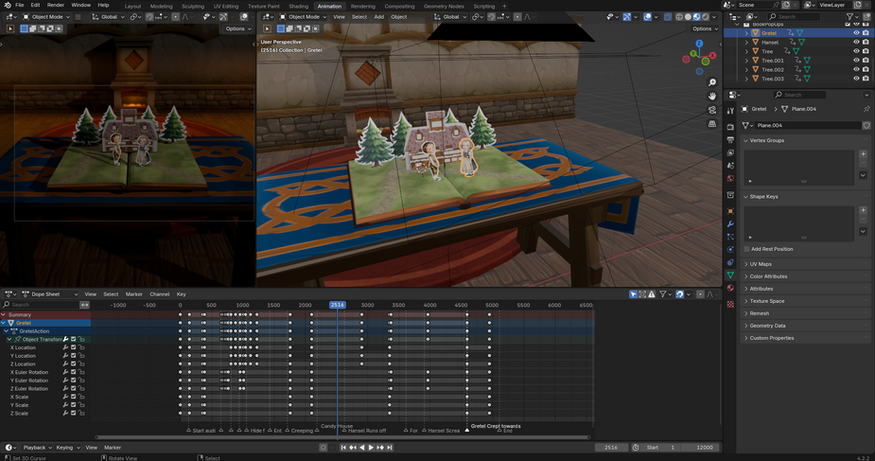
Task: Add a vertex group with plus button
Action: (863, 154)
